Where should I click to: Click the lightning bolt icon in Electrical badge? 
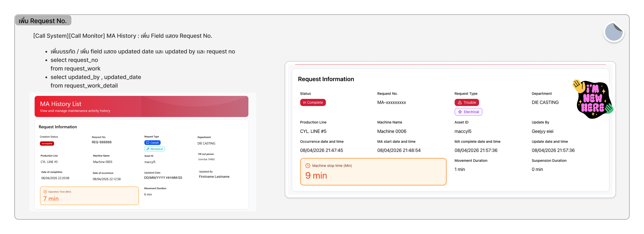[460, 112]
